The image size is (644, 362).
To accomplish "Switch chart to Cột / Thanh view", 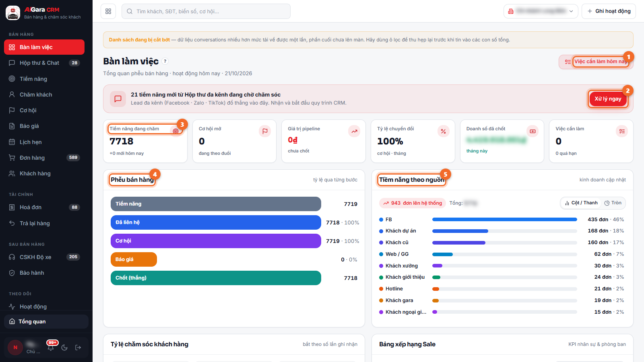I will (581, 203).
